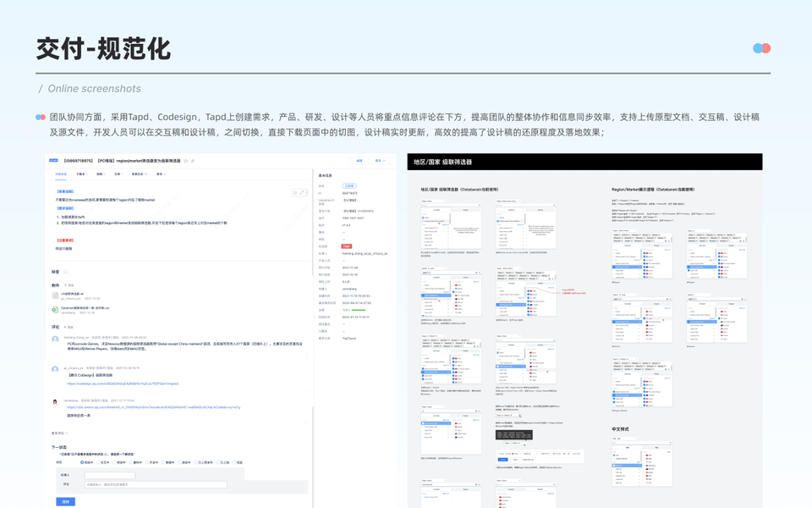Image resolution: width=812 pixels, height=508 pixels.
Task: Click the blue 流转 submit button
Action: coord(66,502)
